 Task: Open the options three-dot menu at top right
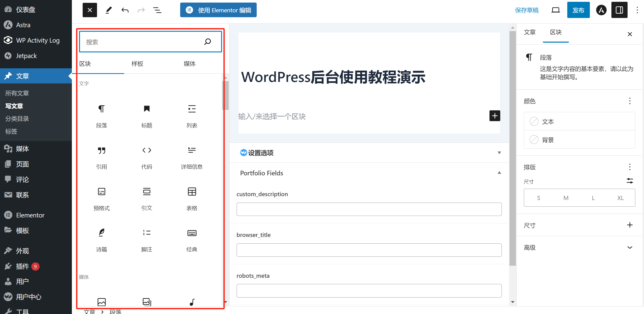click(637, 10)
